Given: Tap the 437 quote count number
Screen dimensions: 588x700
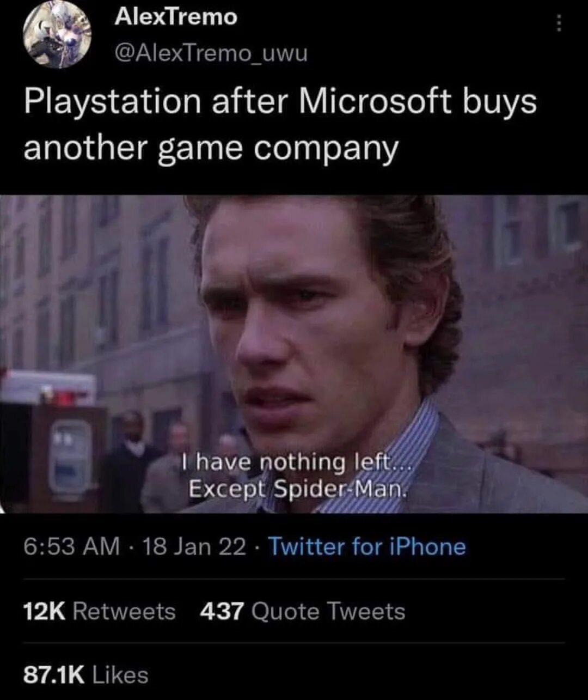Looking at the screenshot, I should 222,611.
